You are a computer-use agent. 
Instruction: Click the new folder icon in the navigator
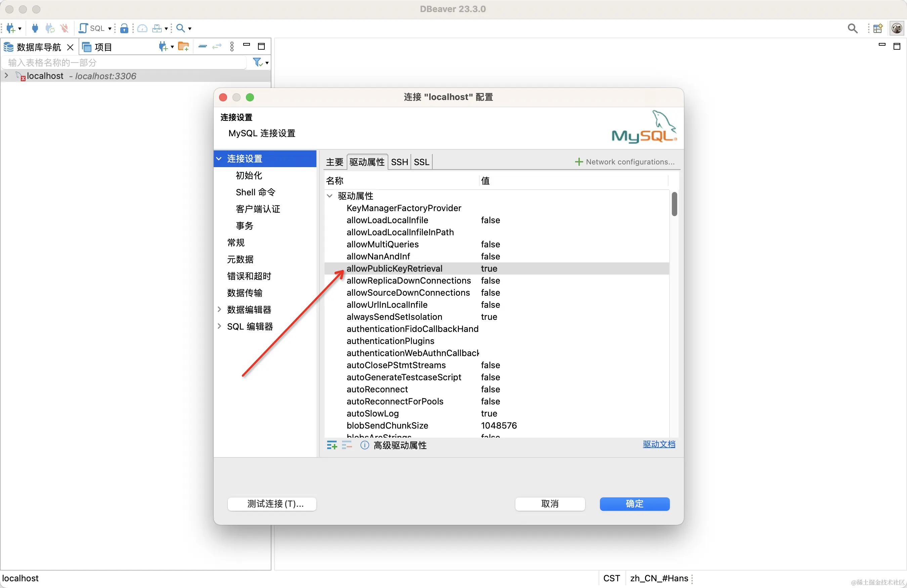click(183, 46)
